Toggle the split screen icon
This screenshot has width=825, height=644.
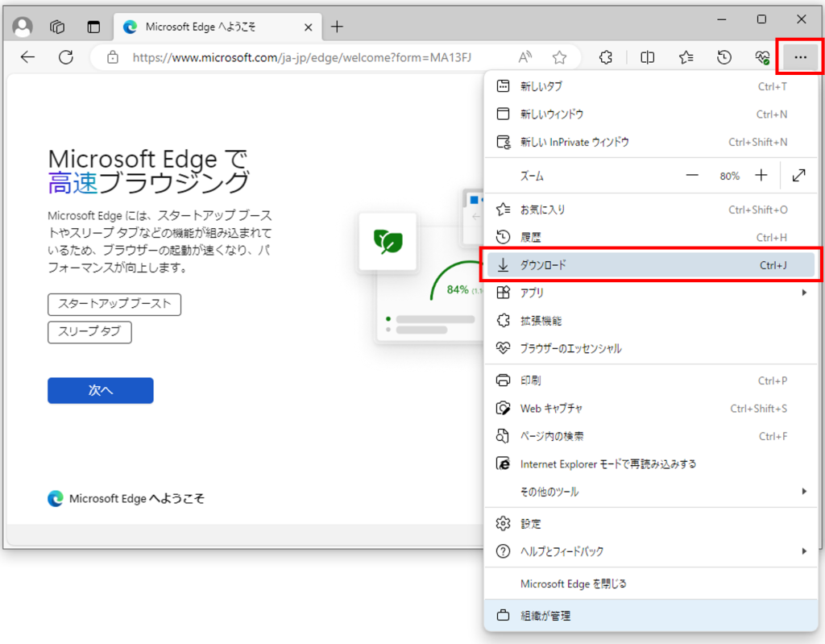(648, 57)
